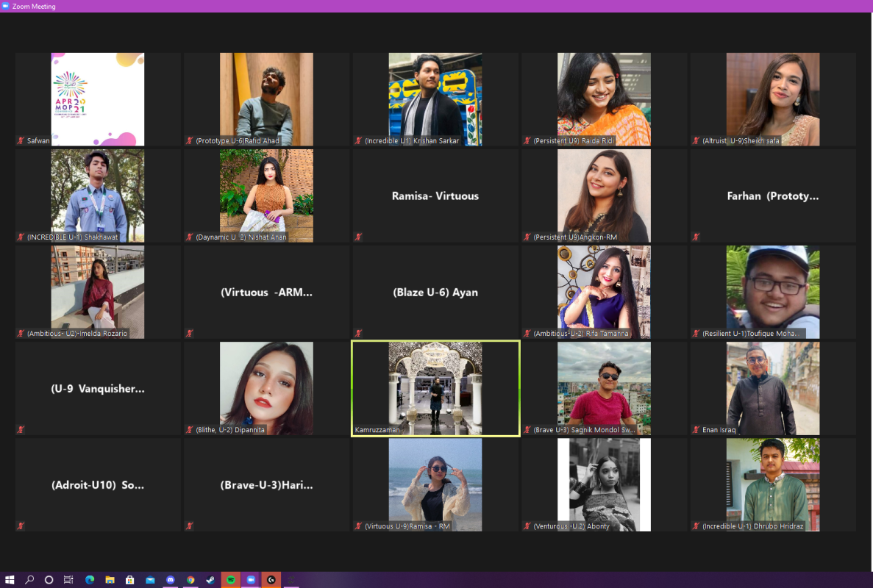Open the Windows Start menu
Screen dimensions: 873x588
10,580
